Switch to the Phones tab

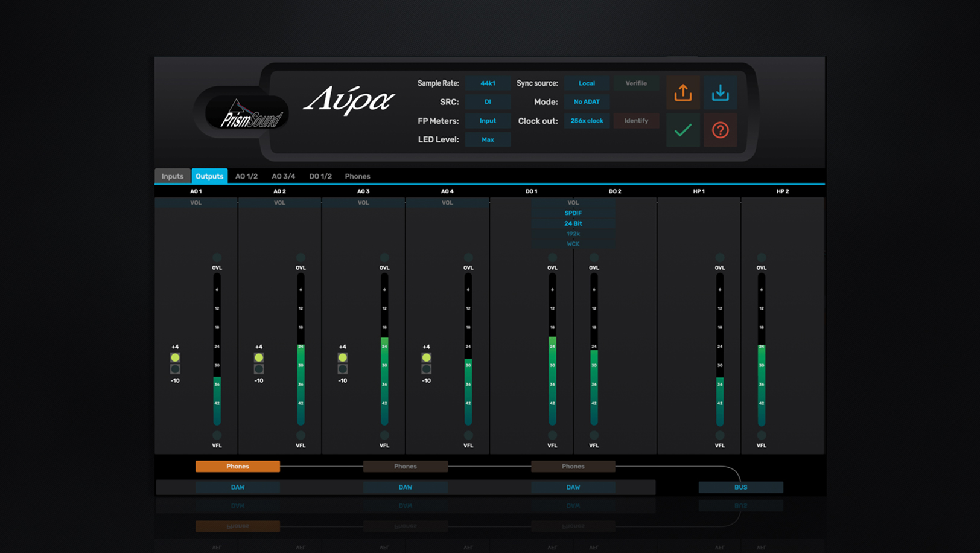coord(358,176)
